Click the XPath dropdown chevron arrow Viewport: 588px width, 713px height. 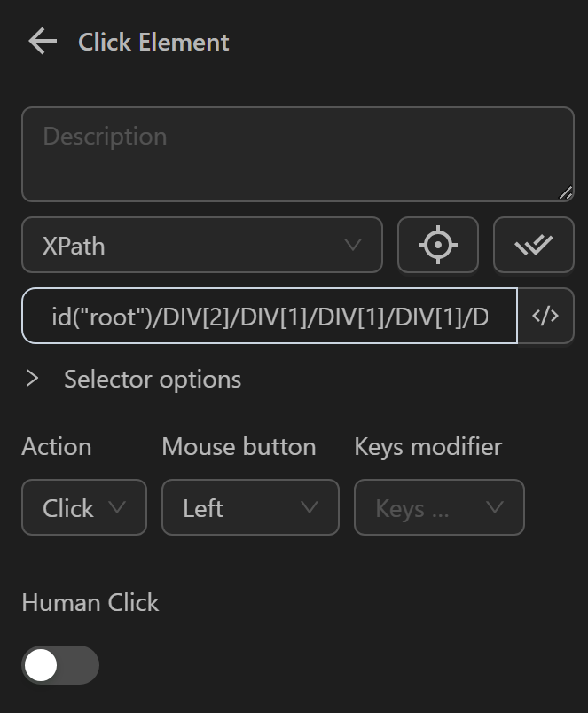355,246
